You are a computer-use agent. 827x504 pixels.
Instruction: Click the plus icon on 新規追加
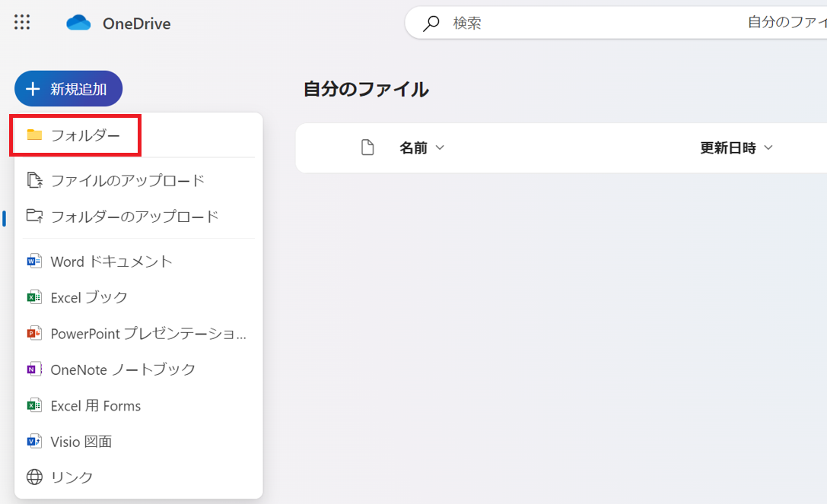pos(33,89)
